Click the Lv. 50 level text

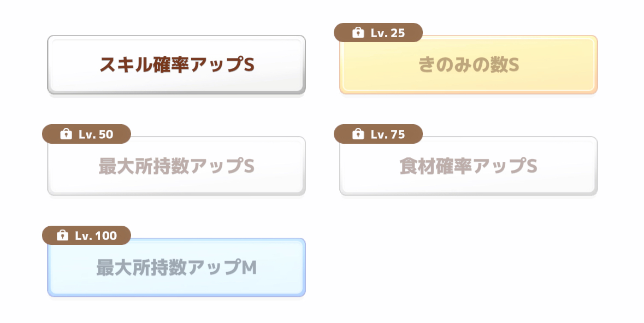(96, 134)
